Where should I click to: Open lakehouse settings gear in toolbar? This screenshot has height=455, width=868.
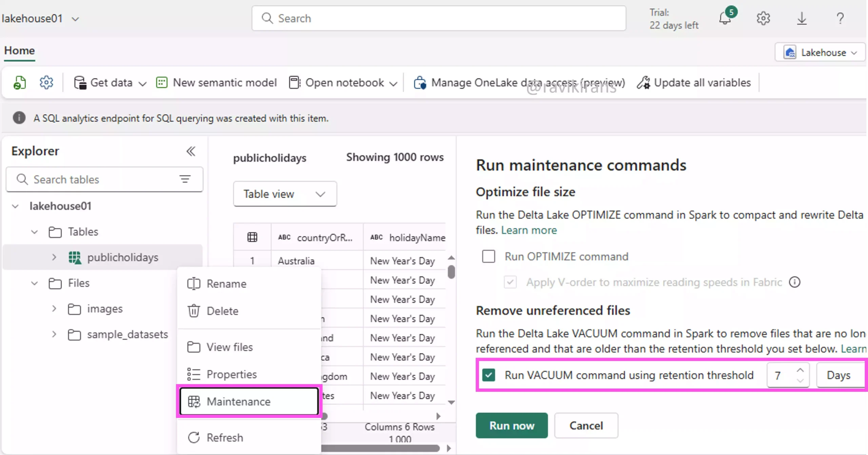point(46,82)
